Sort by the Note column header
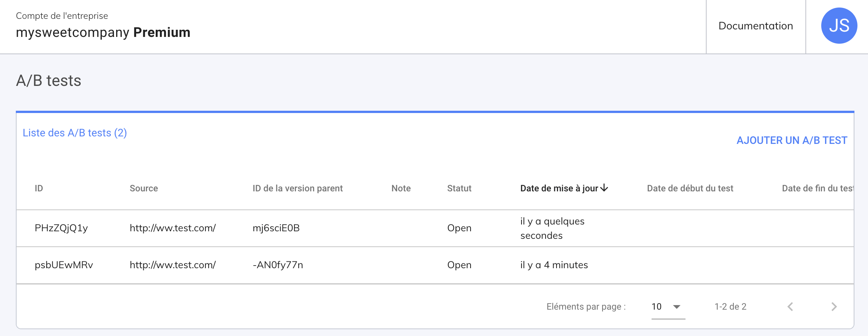This screenshot has width=868, height=336. [401, 188]
